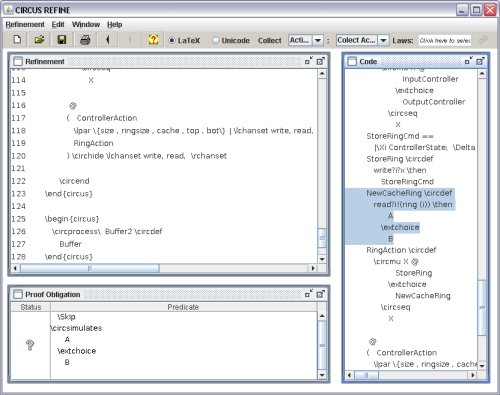Click RingAction \circdef in Code panel
Screen dimensions: 500x395
(401, 250)
